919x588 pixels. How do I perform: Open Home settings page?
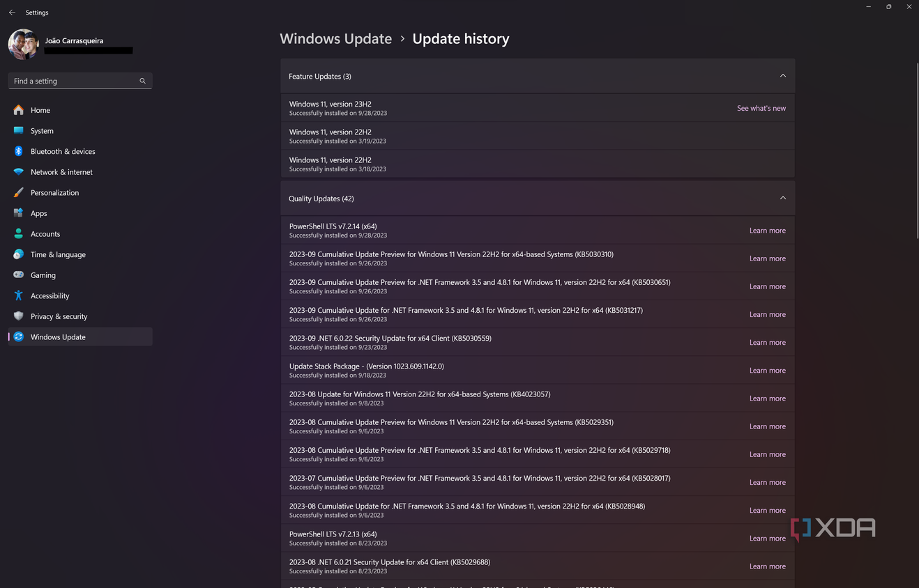[x=80, y=110]
